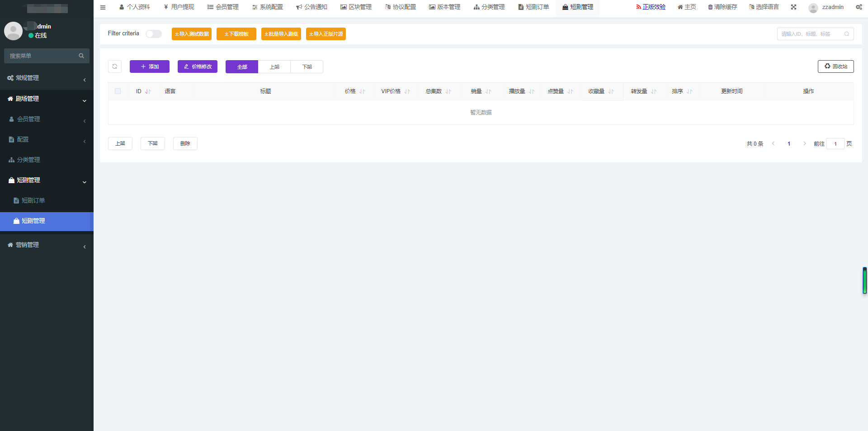
Task: Click the page number jump input field
Action: (x=835, y=144)
